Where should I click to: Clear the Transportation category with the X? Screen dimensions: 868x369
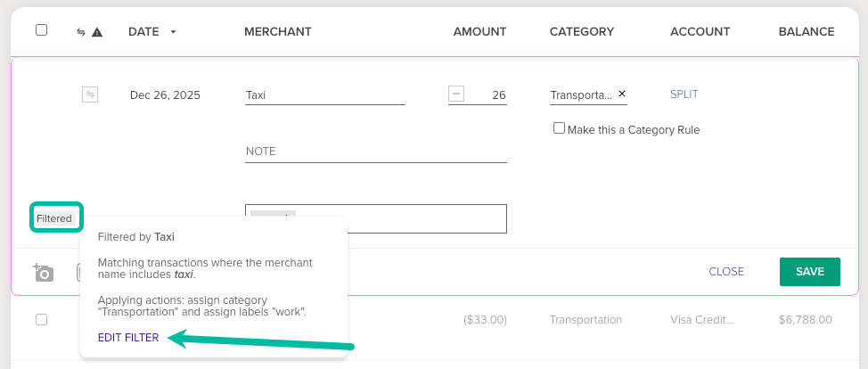pos(622,94)
